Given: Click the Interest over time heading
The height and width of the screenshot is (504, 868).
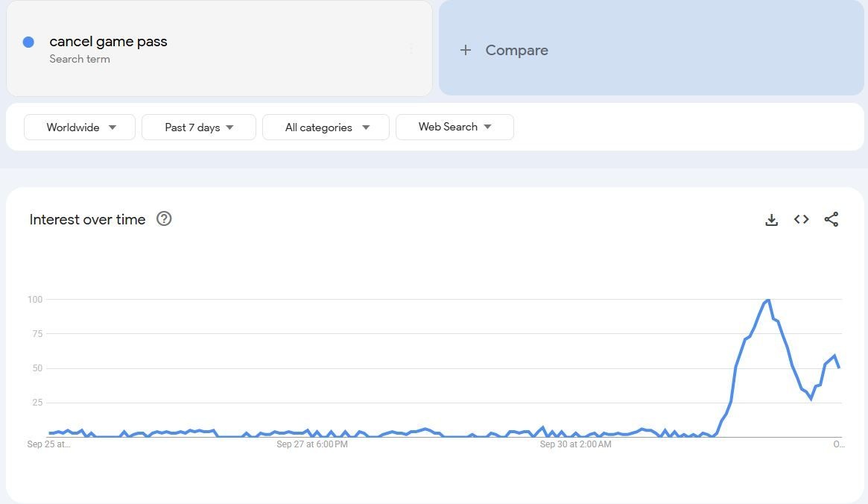Looking at the screenshot, I should (x=87, y=219).
